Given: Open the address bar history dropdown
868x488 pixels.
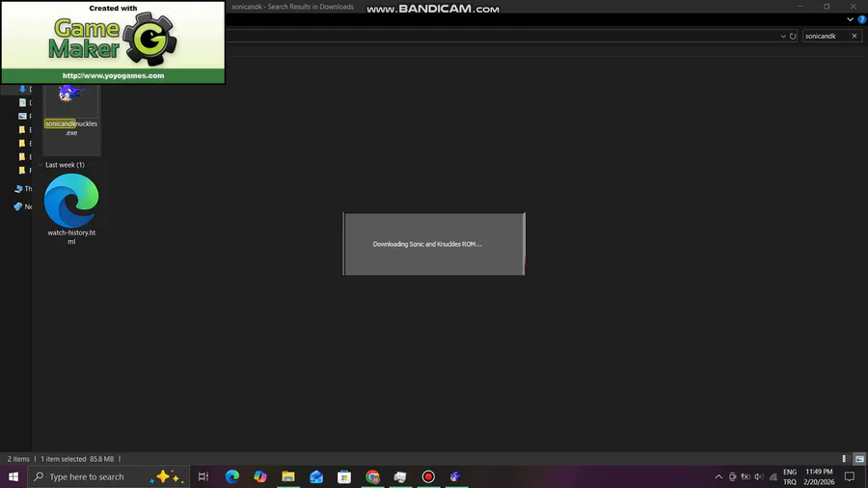Looking at the screenshot, I should pyautogui.click(x=783, y=36).
